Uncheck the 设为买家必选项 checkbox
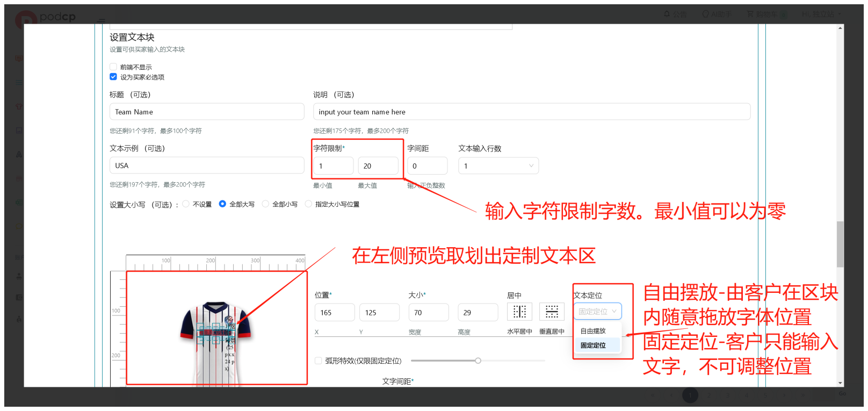The height and width of the screenshot is (411, 868). click(113, 77)
